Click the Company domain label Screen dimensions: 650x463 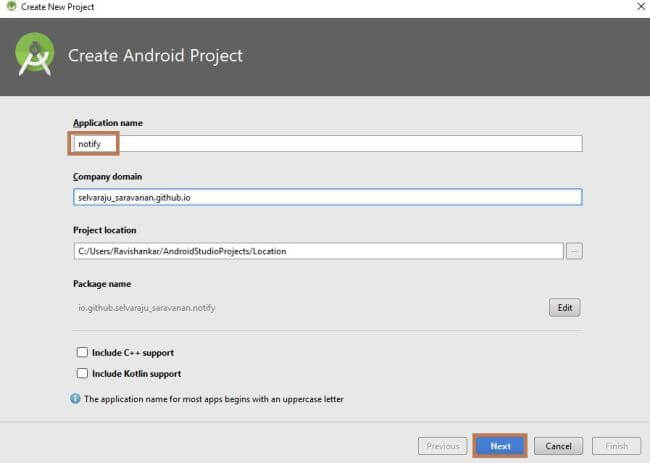coord(107,177)
